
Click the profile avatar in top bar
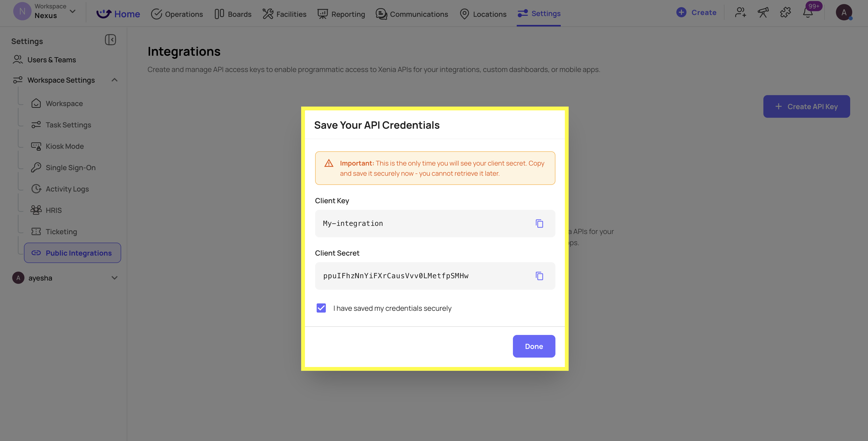844,12
